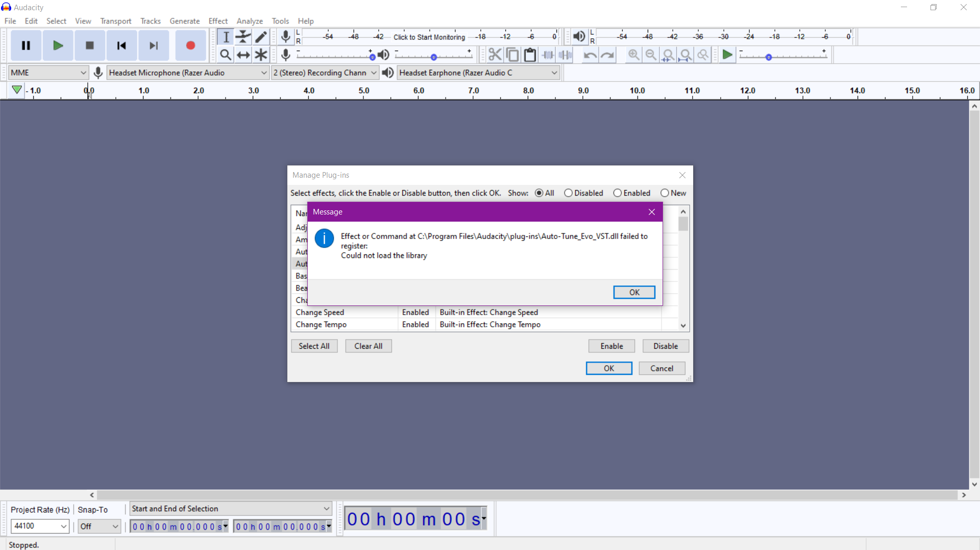Start playback with the green Play button
Viewport: 980px width, 550px height.
[x=58, y=45]
